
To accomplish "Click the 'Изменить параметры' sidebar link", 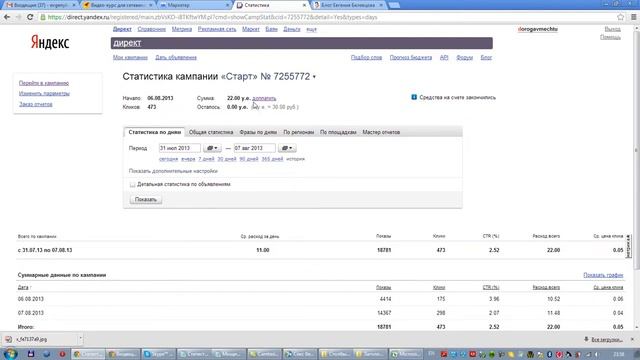I will pos(44,93).
